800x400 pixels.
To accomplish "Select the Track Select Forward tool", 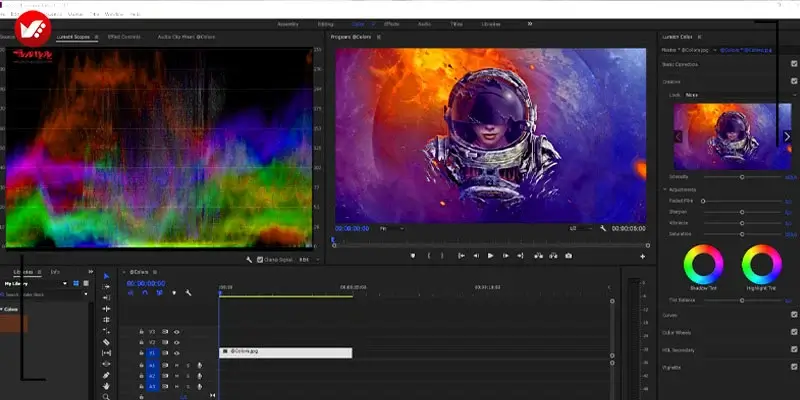I will [x=107, y=287].
